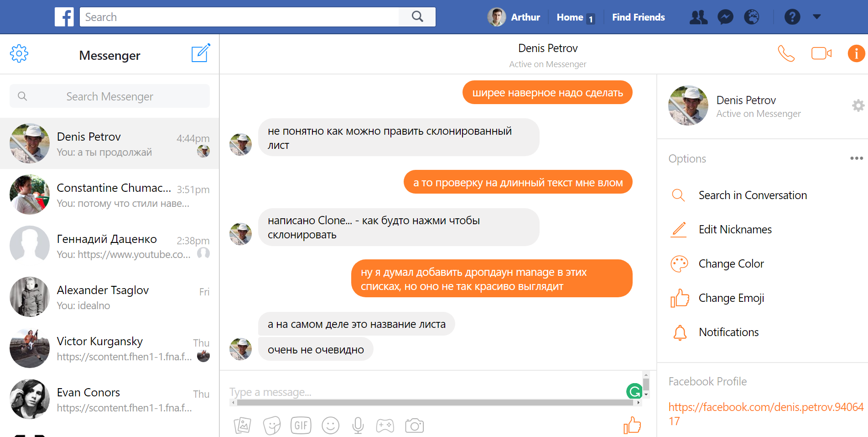868x437 pixels.
Task: Open the facebook.com/denis.petrov profile link
Action: pyautogui.click(x=766, y=414)
